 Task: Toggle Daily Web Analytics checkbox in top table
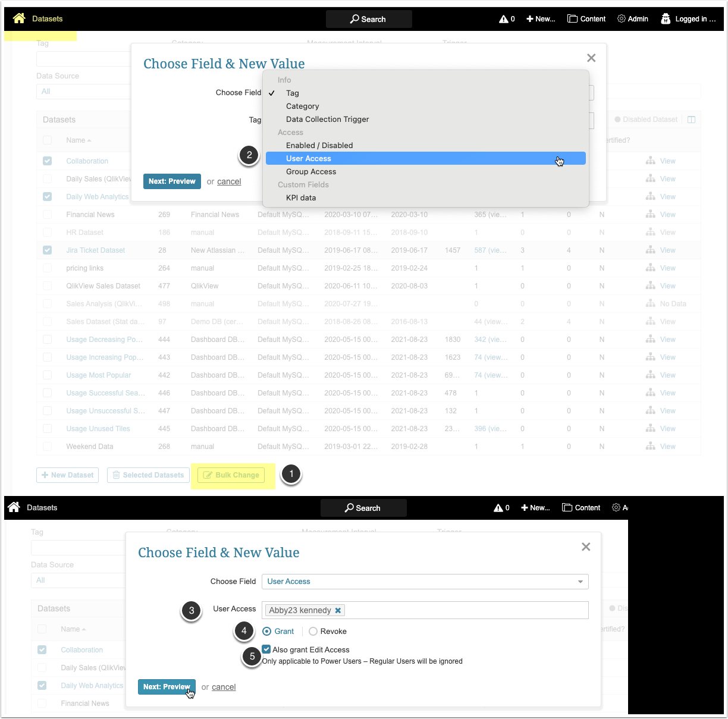click(x=48, y=196)
